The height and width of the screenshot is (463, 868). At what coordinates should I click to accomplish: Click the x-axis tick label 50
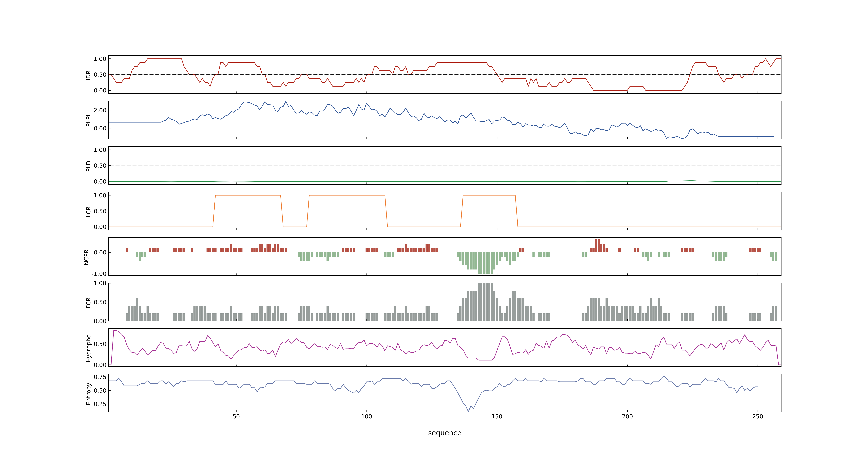pyautogui.click(x=236, y=416)
